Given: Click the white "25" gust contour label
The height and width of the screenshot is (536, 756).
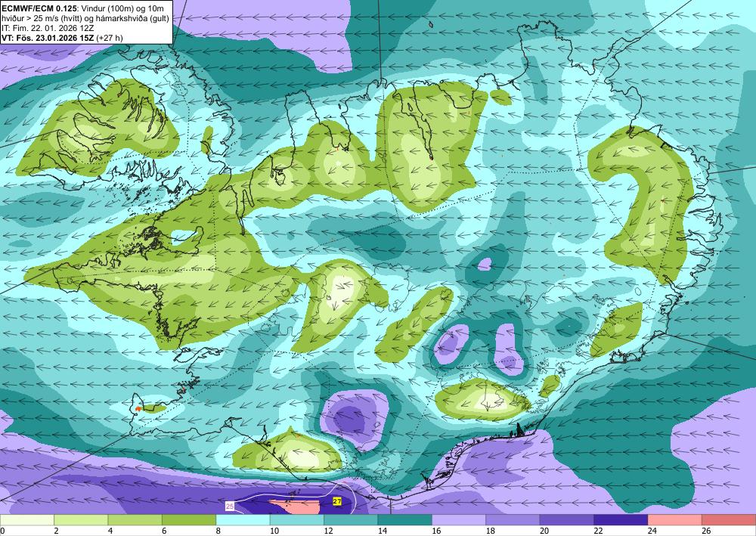Looking at the screenshot, I should click(x=230, y=507).
